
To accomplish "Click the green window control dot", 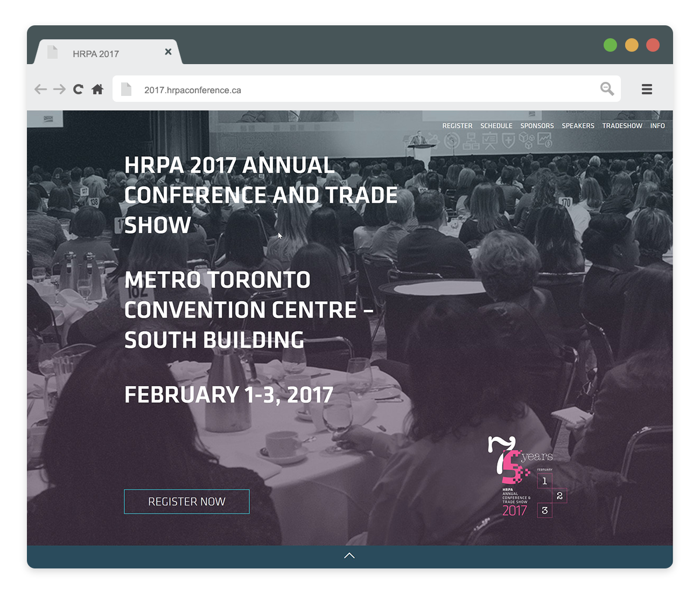I will coord(610,45).
